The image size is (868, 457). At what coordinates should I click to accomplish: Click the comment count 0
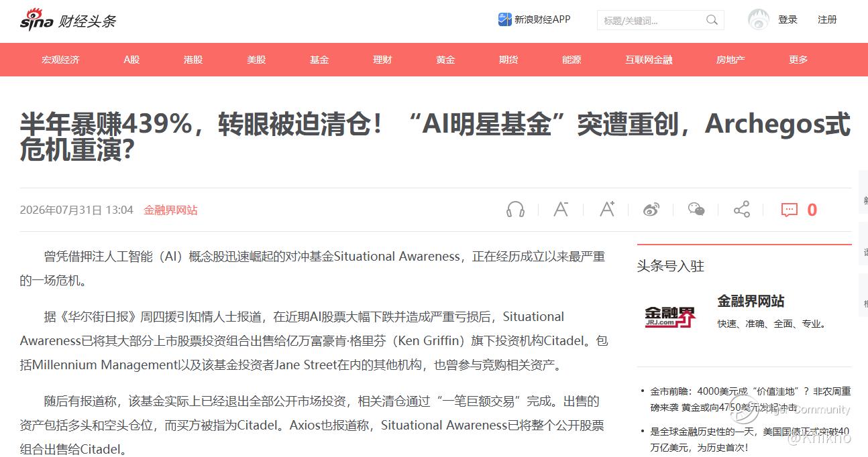812,210
